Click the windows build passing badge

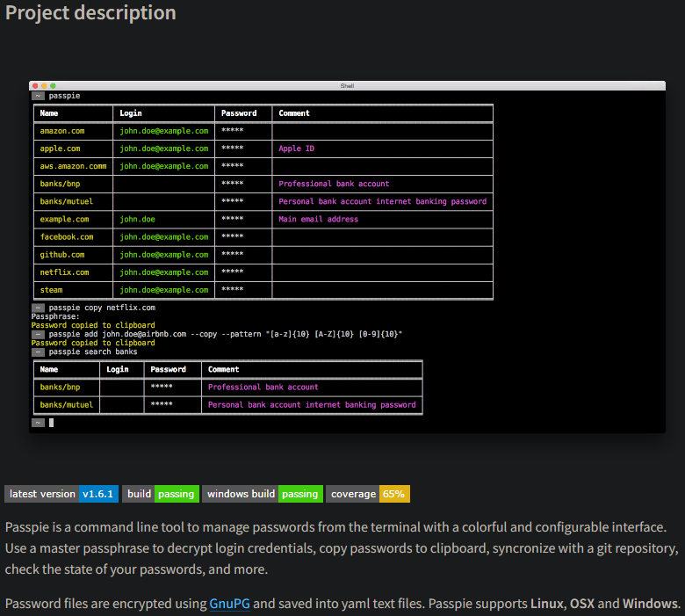click(263, 494)
